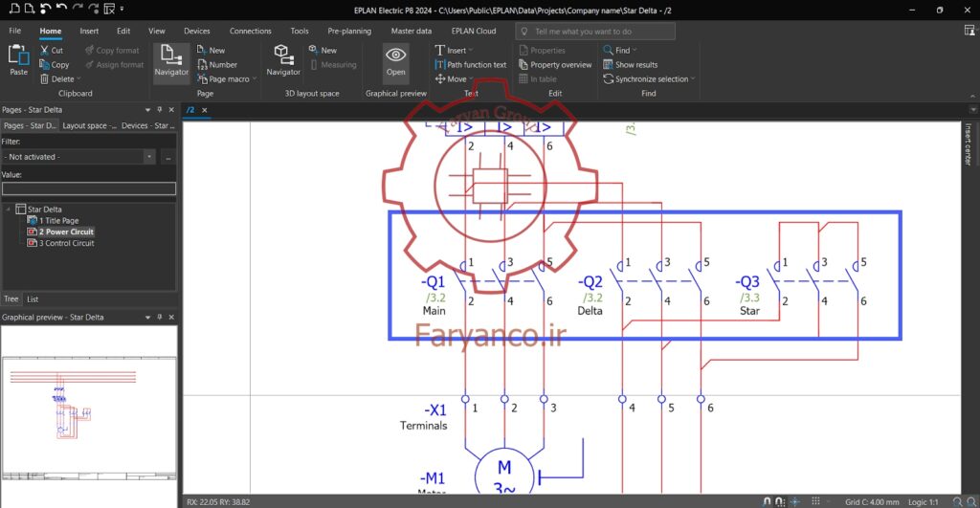Image resolution: width=980 pixels, height=508 pixels.
Task: Switch to the Devices ribbon tab
Action: tap(197, 31)
